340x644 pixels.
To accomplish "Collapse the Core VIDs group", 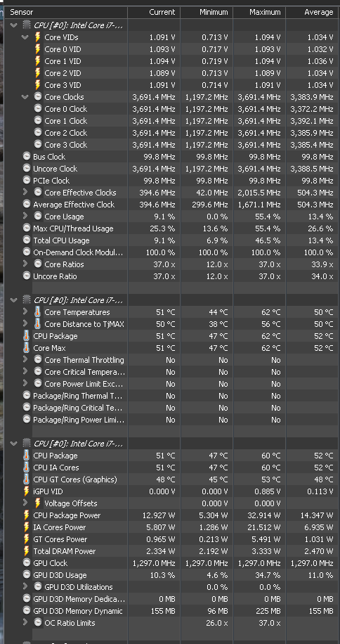I will [25, 37].
